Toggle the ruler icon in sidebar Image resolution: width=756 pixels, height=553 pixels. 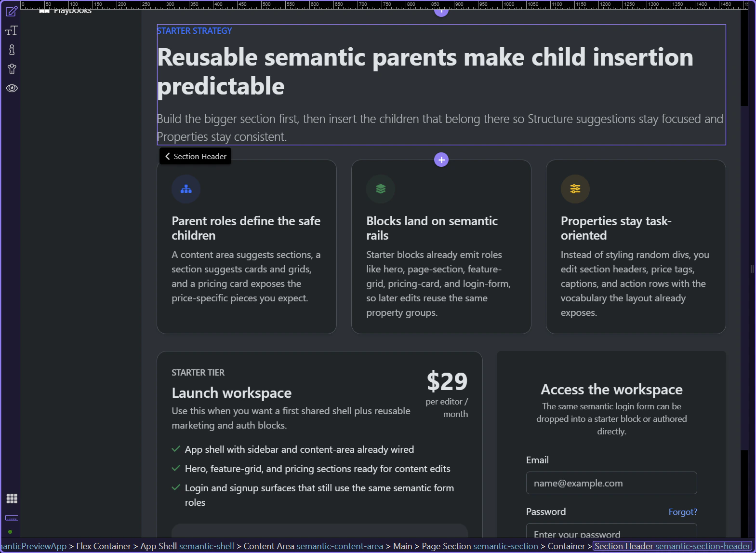[x=12, y=518]
